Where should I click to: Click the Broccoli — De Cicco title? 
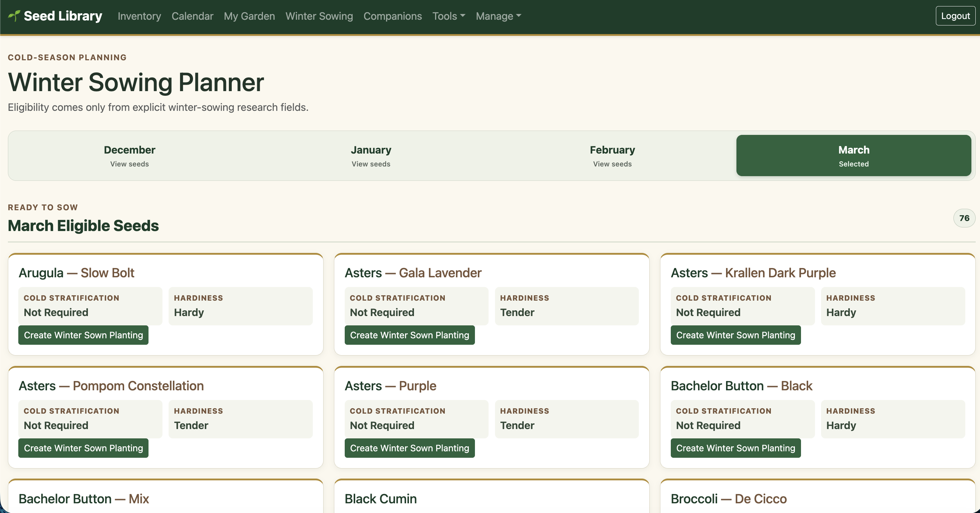click(729, 499)
